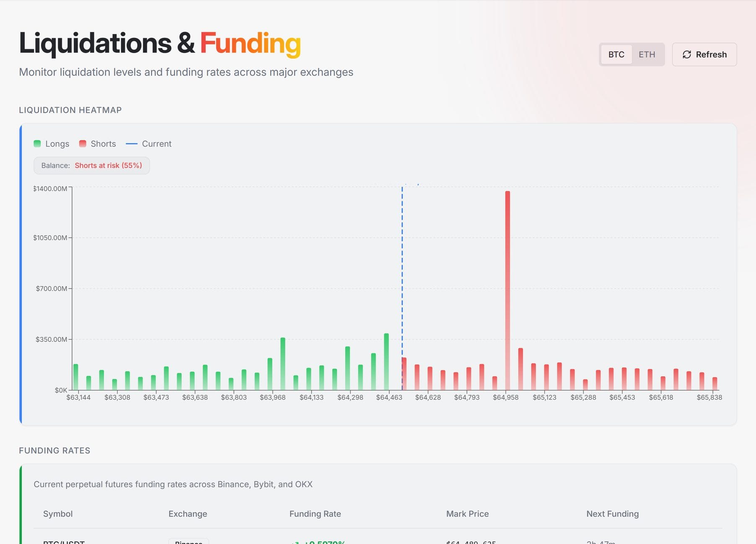
Task: Click the Refresh button
Action: (x=704, y=55)
